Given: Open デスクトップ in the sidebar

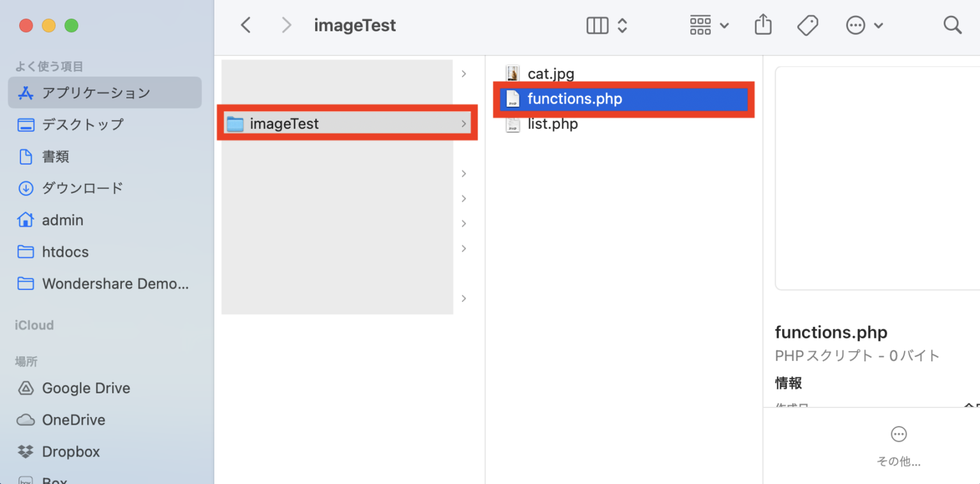Looking at the screenshot, I should pyautogui.click(x=82, y=125).
